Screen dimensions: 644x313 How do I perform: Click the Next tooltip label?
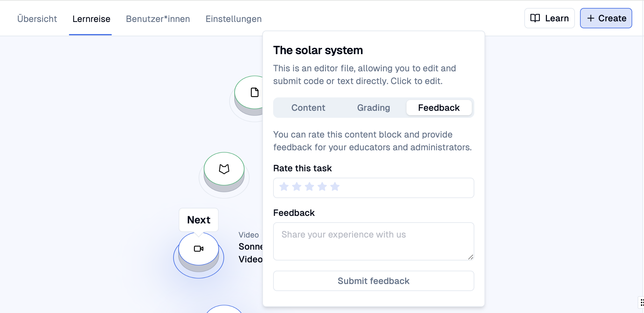coord(199,220)
